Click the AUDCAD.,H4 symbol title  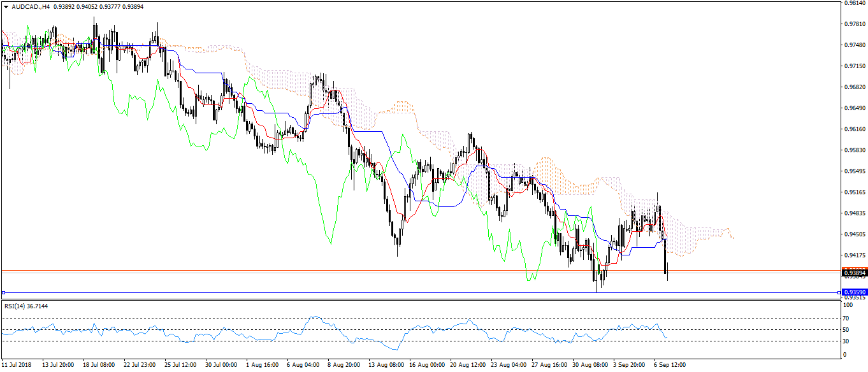30,6
